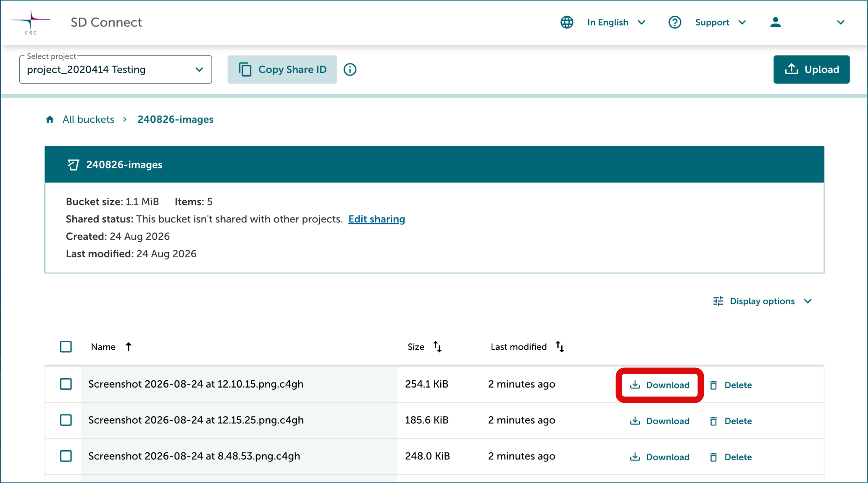Click trash icon for 8.48.53.png.c4gh row
Image resolution: width=868 pixels, height=483 pixels.
(713, 457)
